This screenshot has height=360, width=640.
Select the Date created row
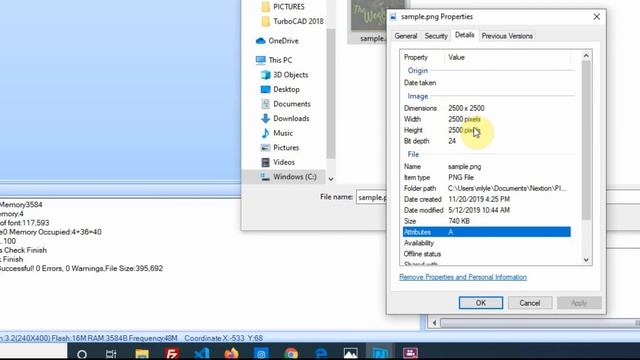[x=487, y=199]
